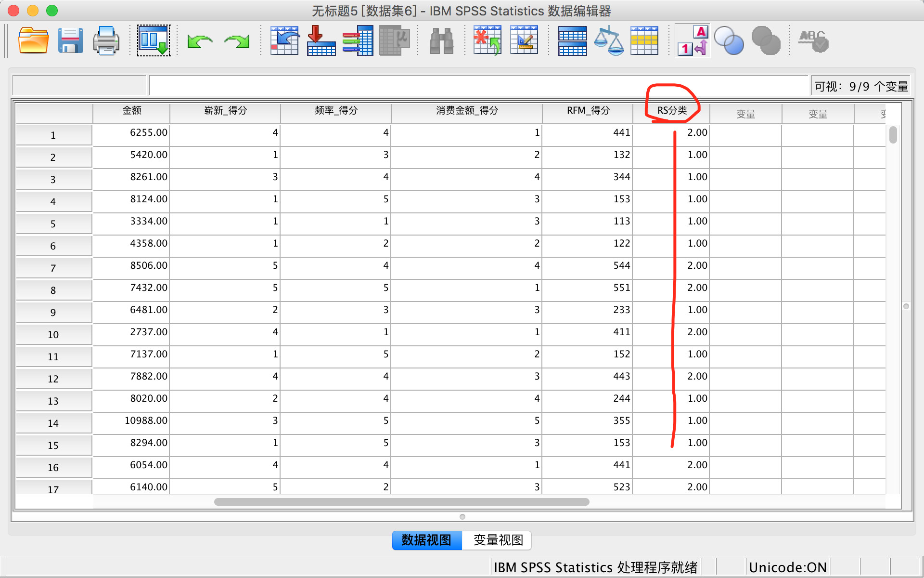The width and height of the screenshot is (924, 578).
Task: Click the RFM_得分 column header
Action: pos(588,111)
